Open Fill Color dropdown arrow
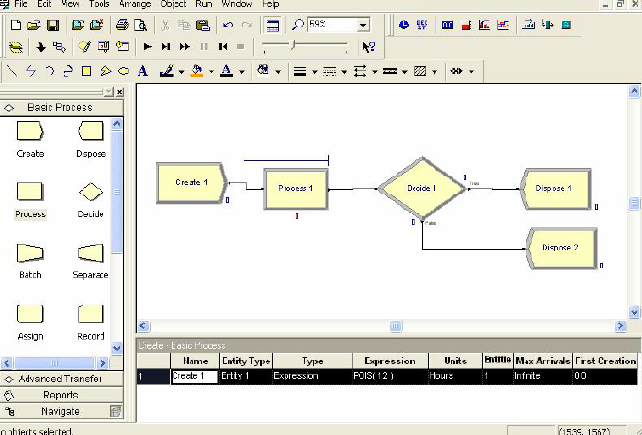Viewport: 642px width, 435px height. tap(211, 72)
